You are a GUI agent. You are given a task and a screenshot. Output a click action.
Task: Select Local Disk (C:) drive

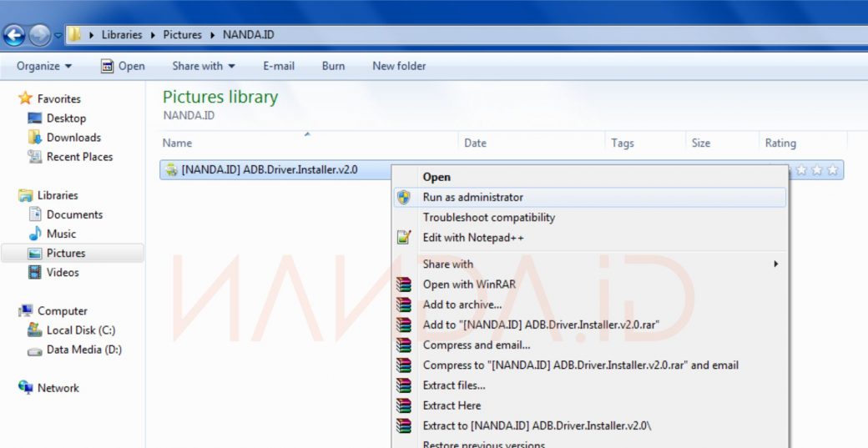click(80, 330)
